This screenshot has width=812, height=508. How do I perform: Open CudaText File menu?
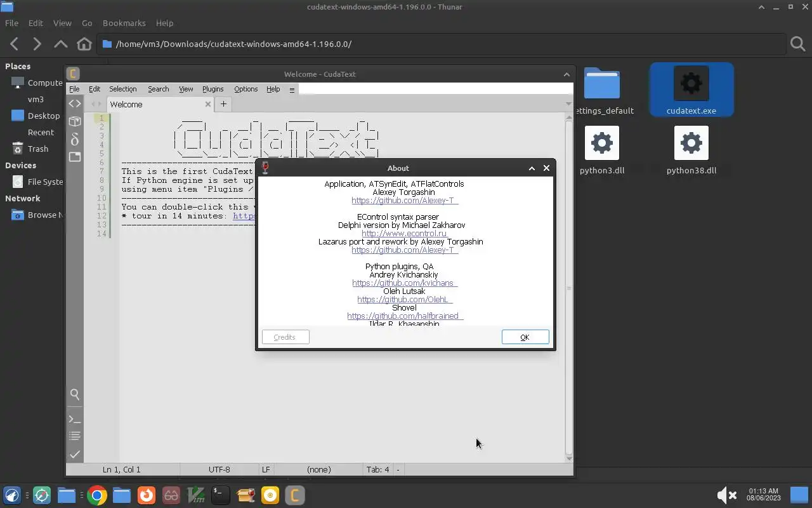click(74, 90)
